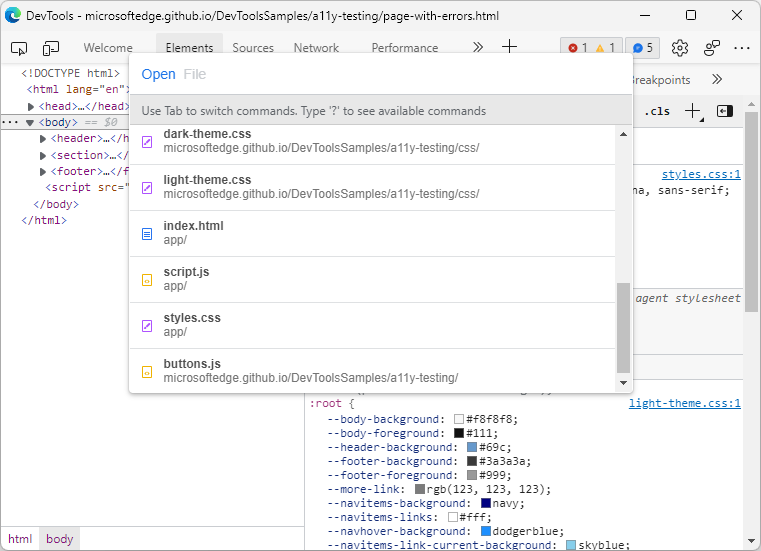This screenshot has height=551, width=761.
Task: Click the down arrow of the file list scrollbar
Action: (x=623, y=383)
